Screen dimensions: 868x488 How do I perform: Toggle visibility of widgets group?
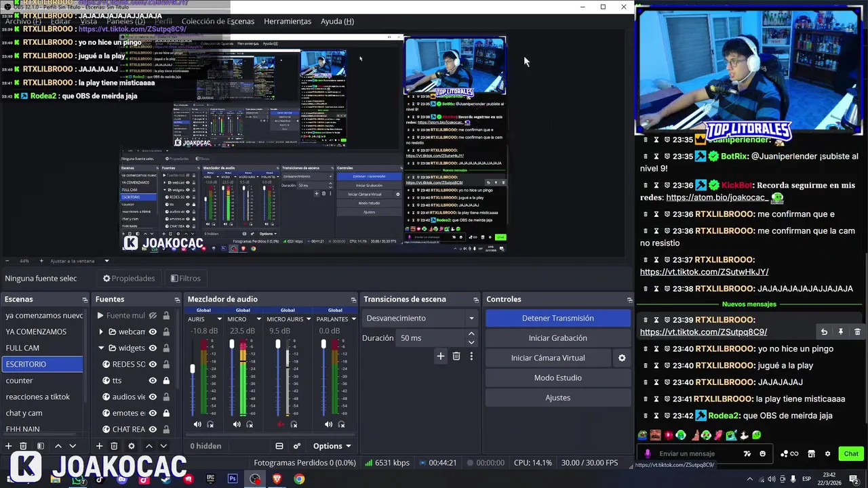click(x=153, y=348)
